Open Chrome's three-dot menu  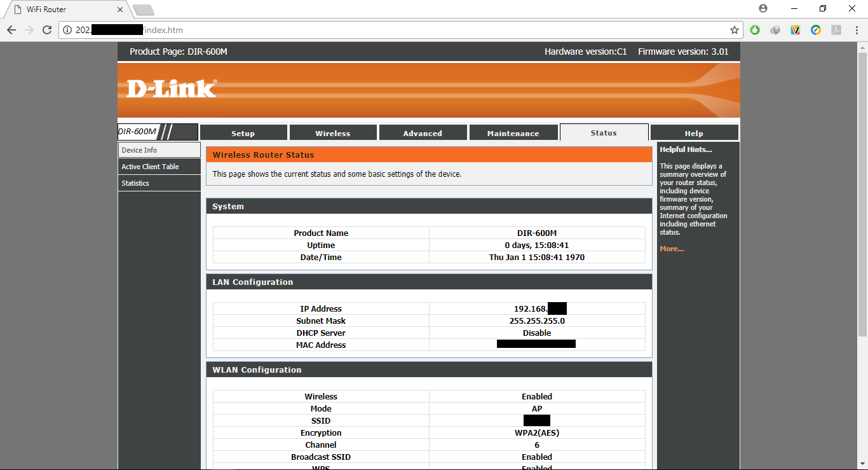pos(856,30)
